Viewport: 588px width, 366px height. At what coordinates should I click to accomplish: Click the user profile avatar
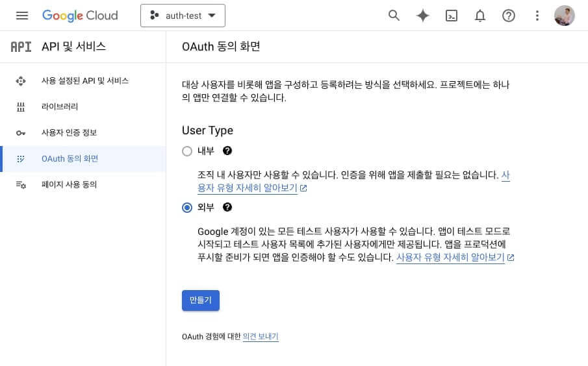point(565,16)
